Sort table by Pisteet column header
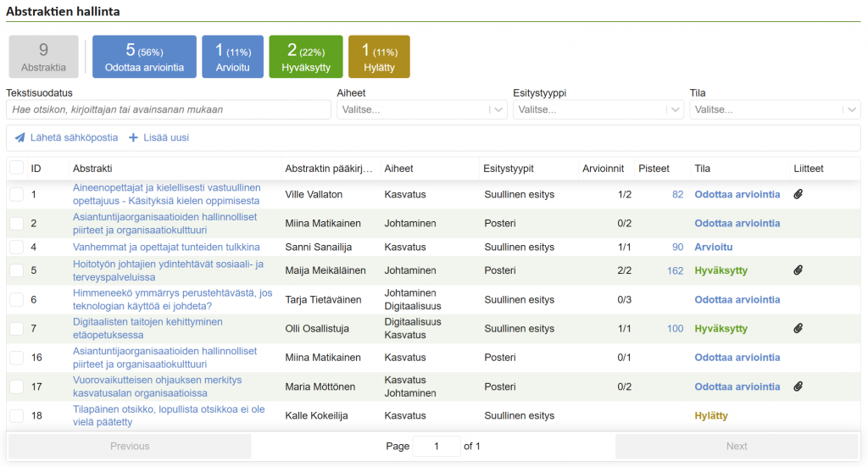 pyautogui.click(x=654, y=169)
